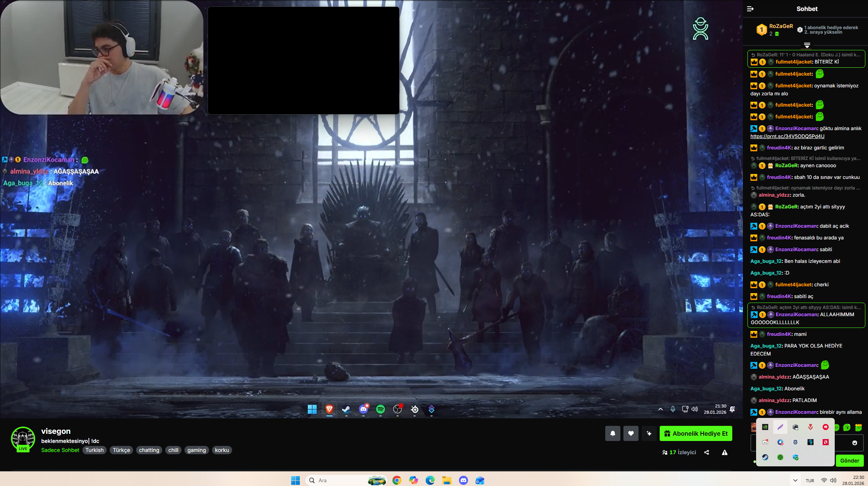Viewport: 868px width, 486px height.
Task: Click the crowned green emote above the chat box
Action: pos(859,427)
